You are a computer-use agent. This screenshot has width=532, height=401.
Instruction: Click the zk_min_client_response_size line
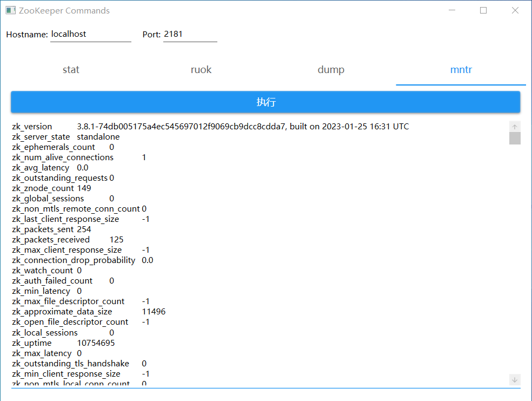click(x=81, y=374)
